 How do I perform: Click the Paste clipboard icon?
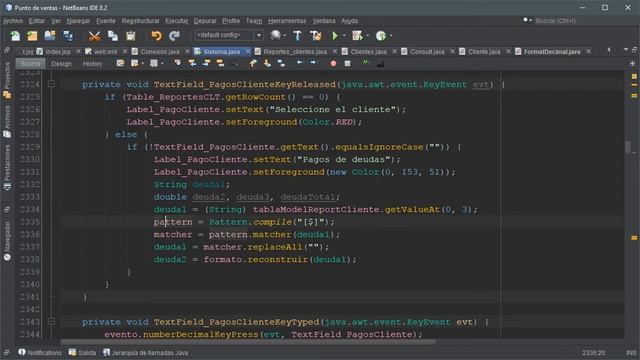tap(131, 36)
